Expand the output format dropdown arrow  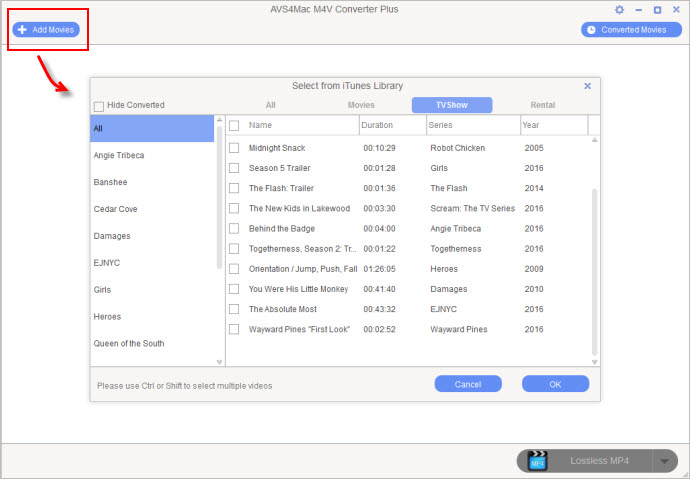pyautogui.click(x=664, y=461)
